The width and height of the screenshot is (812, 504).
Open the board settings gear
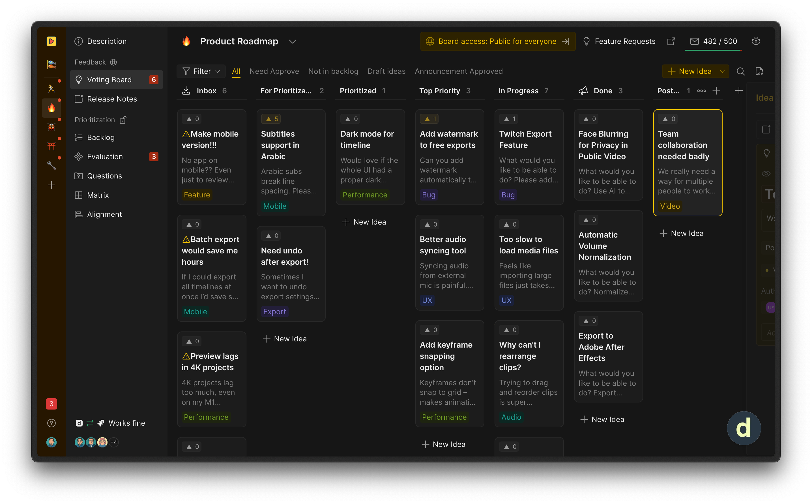(756, 41)
